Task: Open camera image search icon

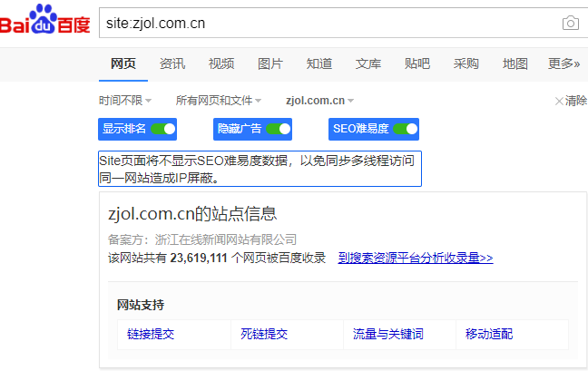Action: 571,24
